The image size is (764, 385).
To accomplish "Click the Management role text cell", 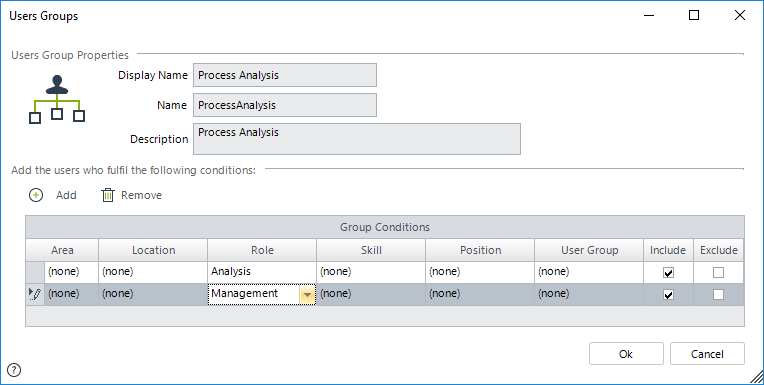I will (x=254, y=294).
